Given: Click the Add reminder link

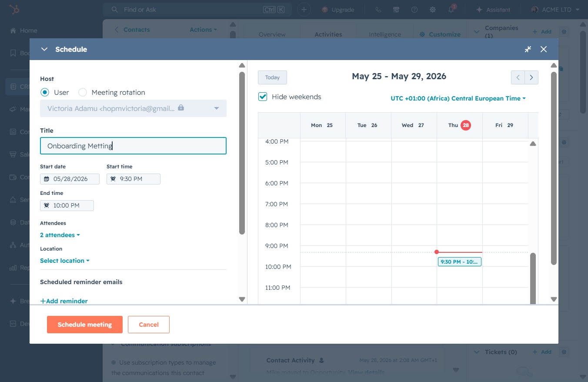Looking at the screenshot, I should [x=64, y=301].
